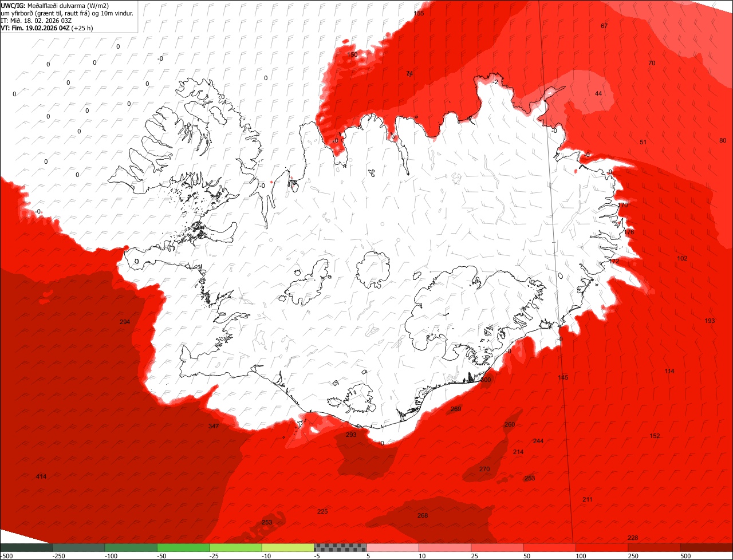The image size is (733, 560).
Task: Click the legend label 100
Action: [x=580, y=556]
